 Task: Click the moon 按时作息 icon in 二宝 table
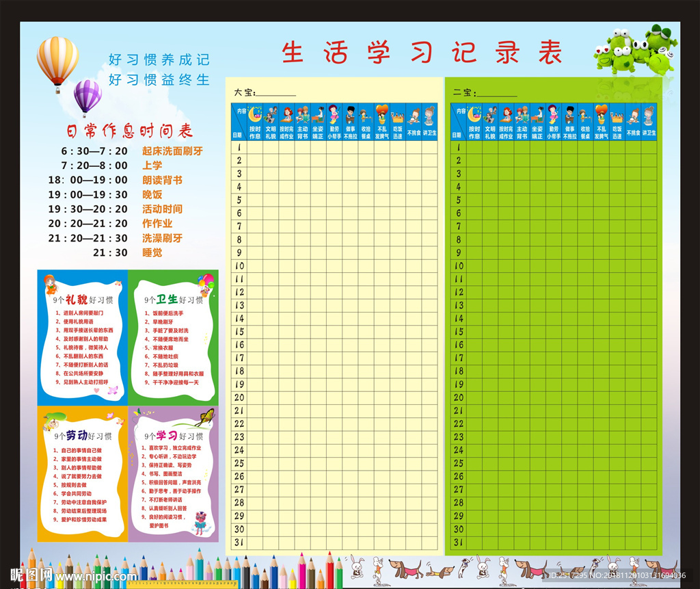474,114
